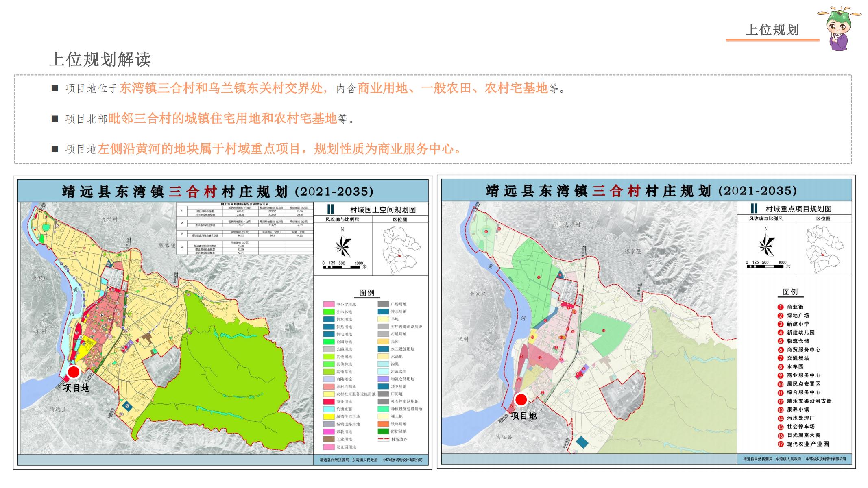Click the light cyan 河流水面 legend swatch
Image resolution: width=868 pixels, height=488 pixels.
[x=383, y=372]
